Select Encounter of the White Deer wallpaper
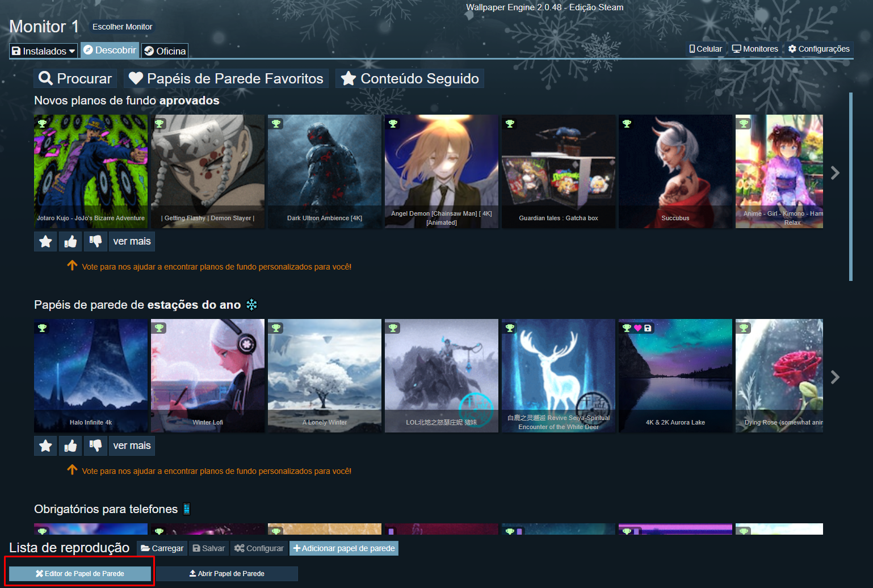 (559, 376)
